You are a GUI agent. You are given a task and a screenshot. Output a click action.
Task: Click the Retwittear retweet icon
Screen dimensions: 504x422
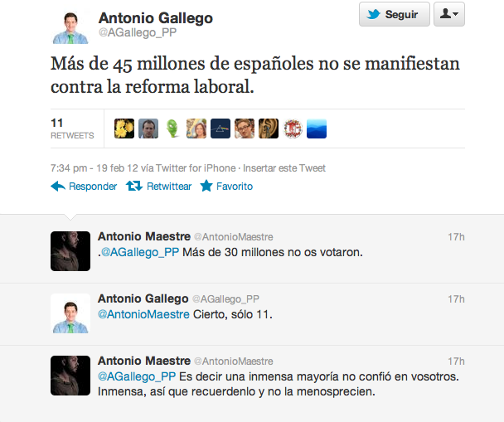[134, 186]
